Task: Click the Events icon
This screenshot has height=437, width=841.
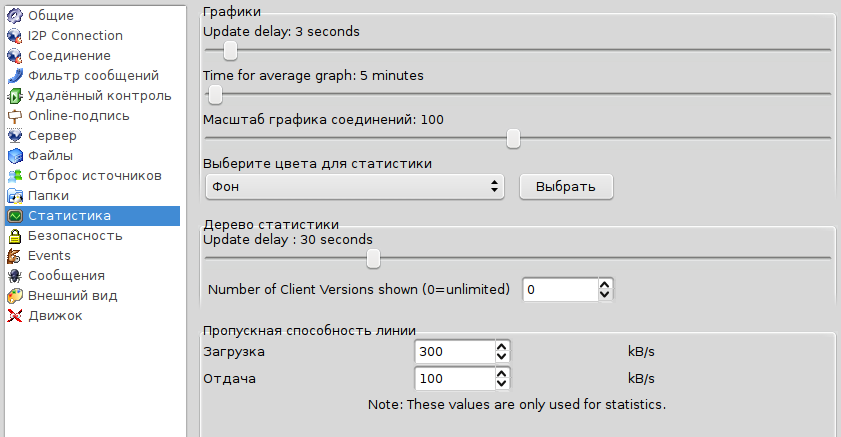Action: click(x=14, y=256)
